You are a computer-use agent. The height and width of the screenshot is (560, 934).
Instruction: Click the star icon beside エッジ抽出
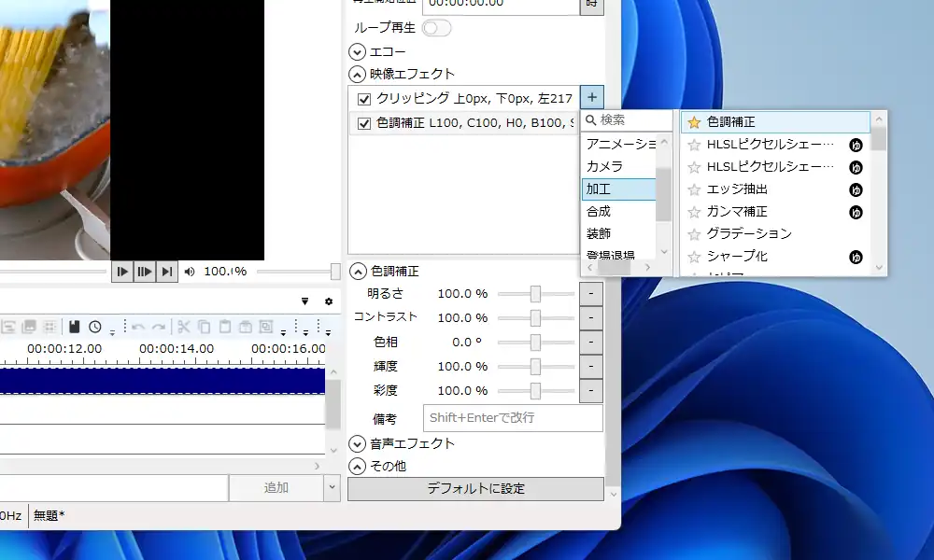pos(694,189)
